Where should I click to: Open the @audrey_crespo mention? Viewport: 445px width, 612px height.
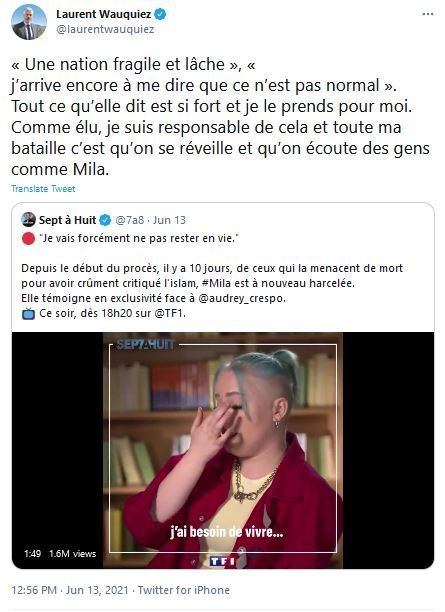coord(242,299)
